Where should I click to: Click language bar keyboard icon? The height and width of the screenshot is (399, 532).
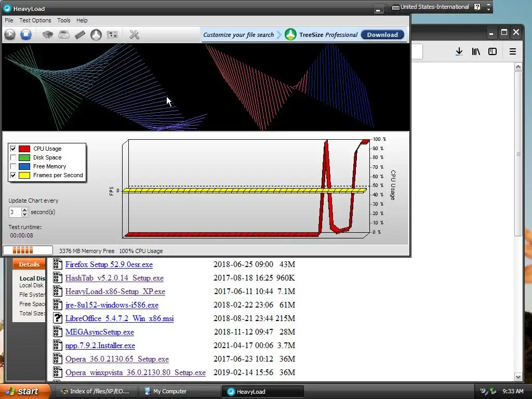(395, 7)
